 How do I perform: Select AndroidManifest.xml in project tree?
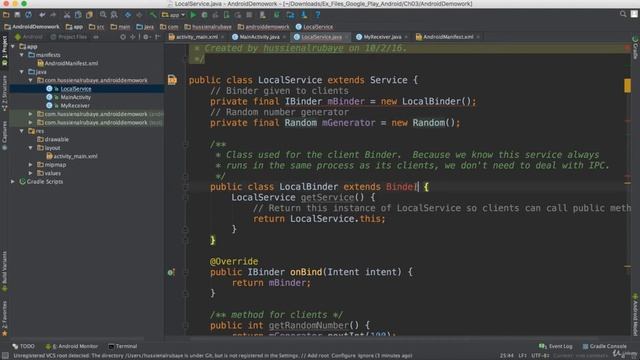click(67, 63)
